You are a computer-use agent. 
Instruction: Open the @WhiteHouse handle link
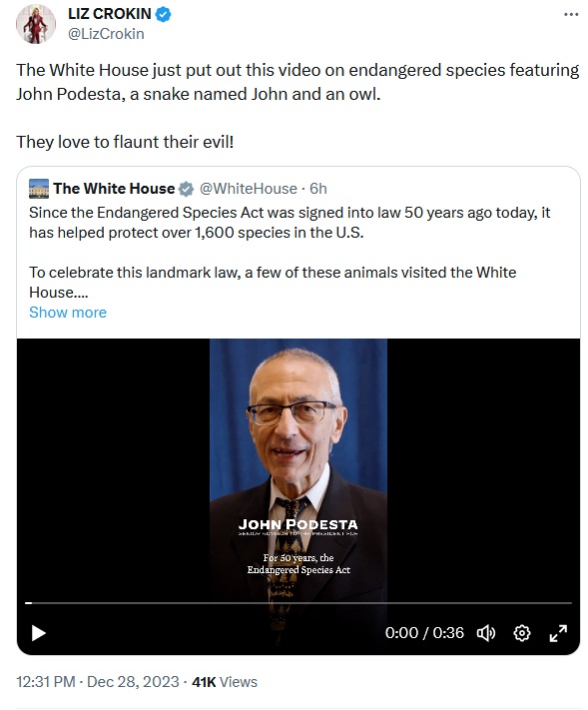pos(248,189)
